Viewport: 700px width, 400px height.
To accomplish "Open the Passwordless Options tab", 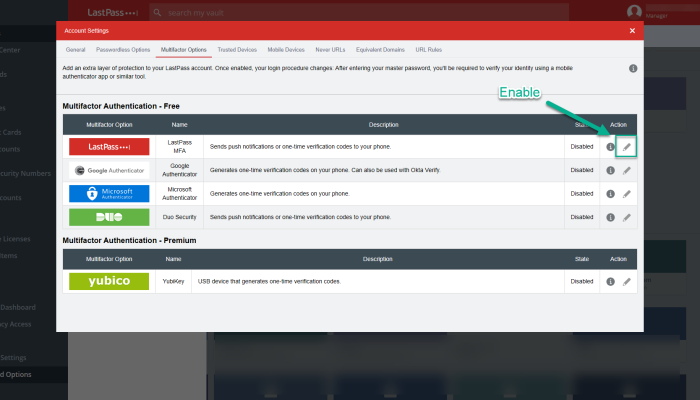I will (123, 50).
